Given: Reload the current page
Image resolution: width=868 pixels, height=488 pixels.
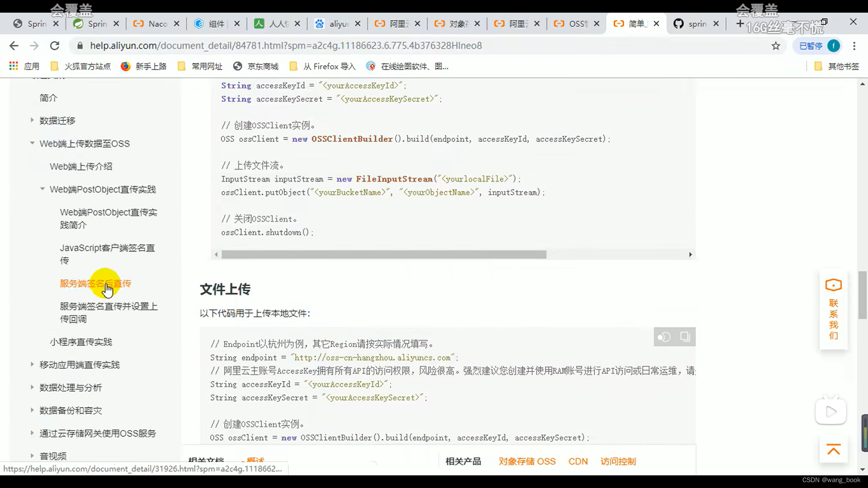Looking at the screenshot, I should 55,46.
